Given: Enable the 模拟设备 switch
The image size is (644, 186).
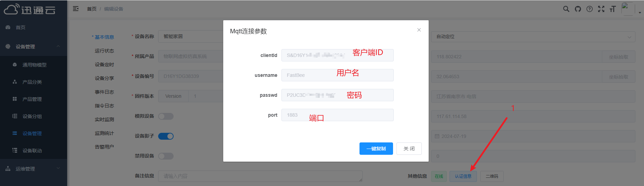Looking at the screenshot, I should [x=166, y=116].
